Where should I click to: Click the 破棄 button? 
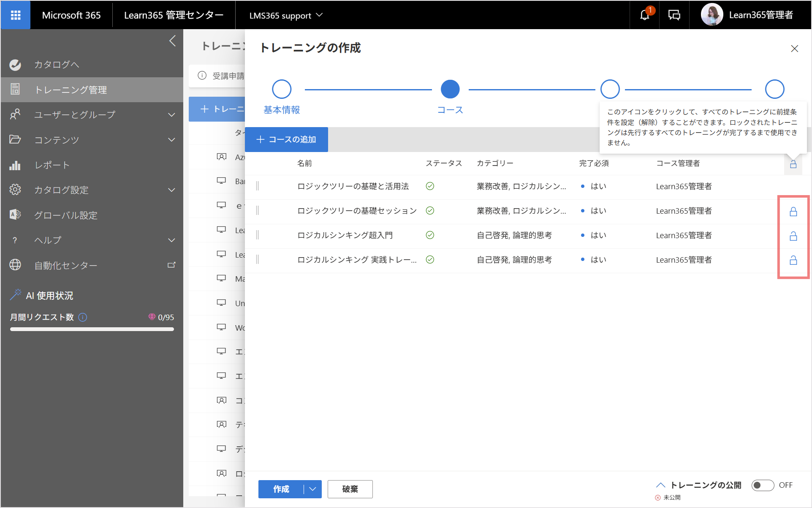click(x=350, y=489)
